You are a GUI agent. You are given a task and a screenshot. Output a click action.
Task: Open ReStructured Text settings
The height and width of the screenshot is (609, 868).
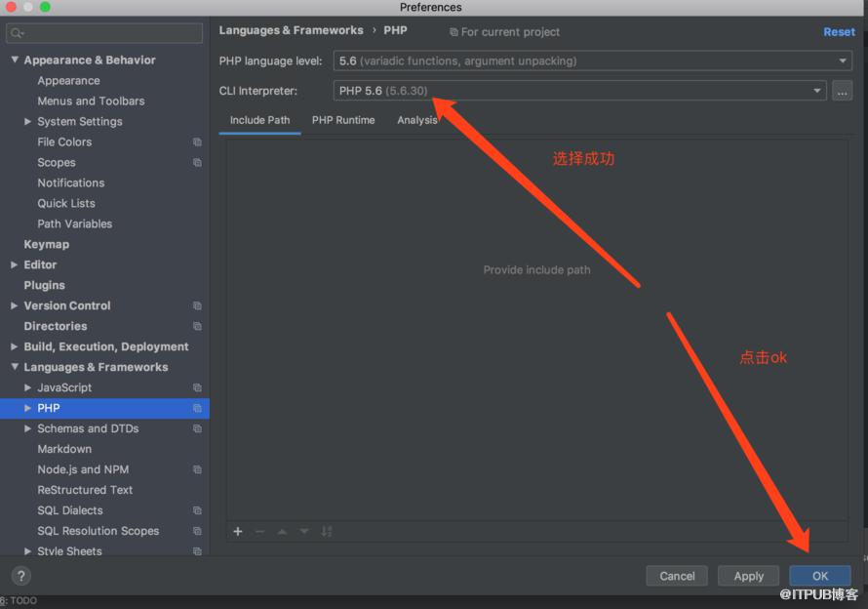click(x=85, y=490)
